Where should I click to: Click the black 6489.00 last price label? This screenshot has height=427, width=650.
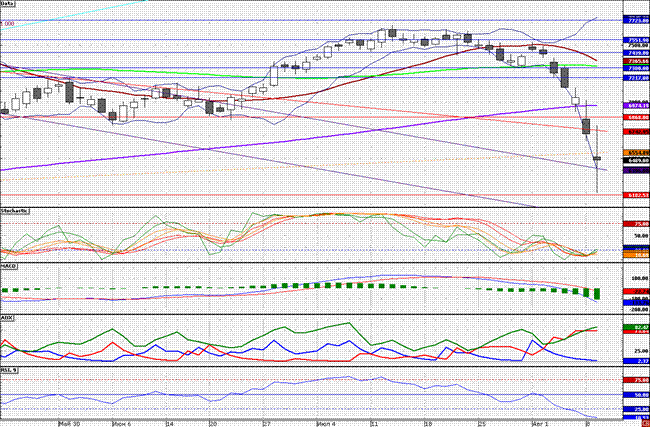click(x=636, y=160)
